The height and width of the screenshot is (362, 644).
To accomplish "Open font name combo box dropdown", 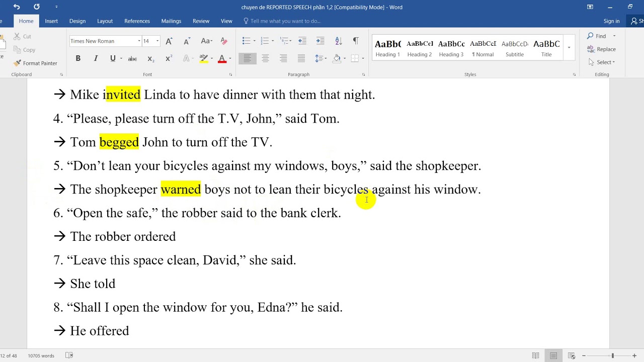I will pyautogui.click(x=139, y=41).
